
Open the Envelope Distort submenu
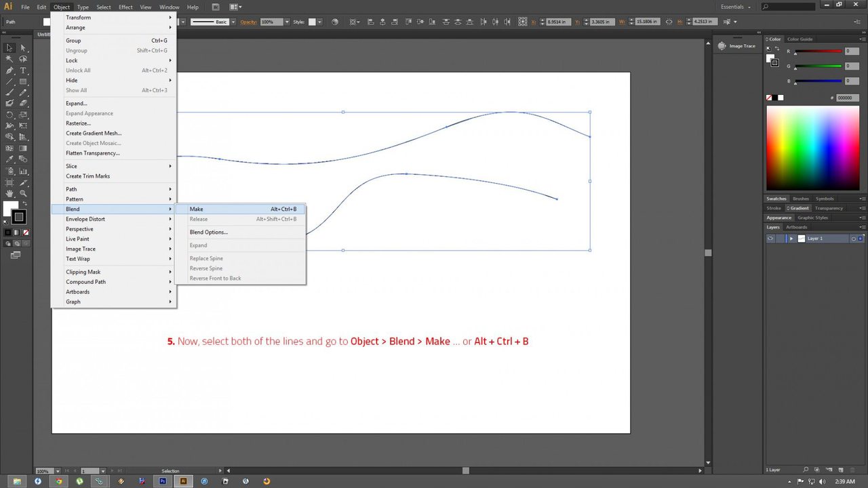[x=113, y=219]
